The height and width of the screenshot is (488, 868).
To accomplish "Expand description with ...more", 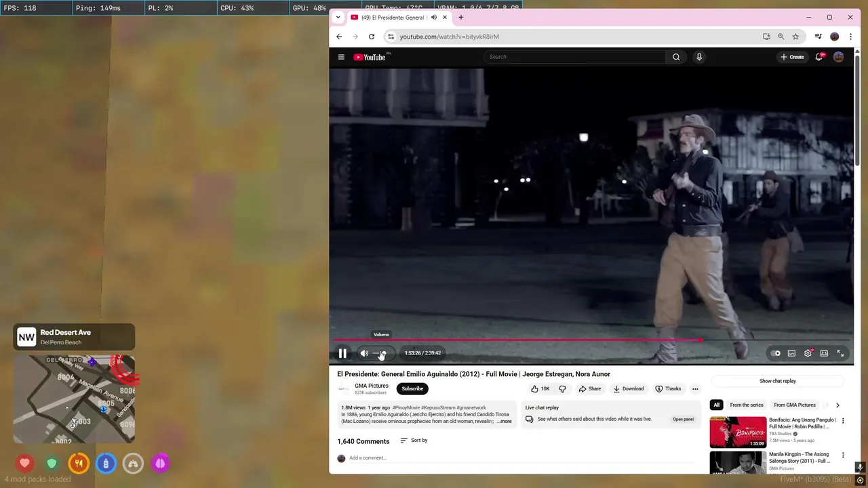I will (505, 422).
